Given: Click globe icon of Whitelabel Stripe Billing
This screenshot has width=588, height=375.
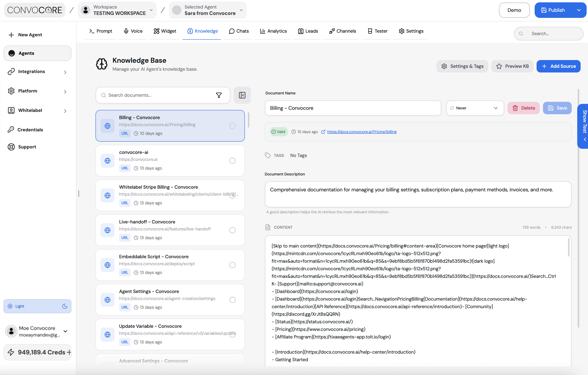Looking at the screenshot, I should click(x=108, y=195).
